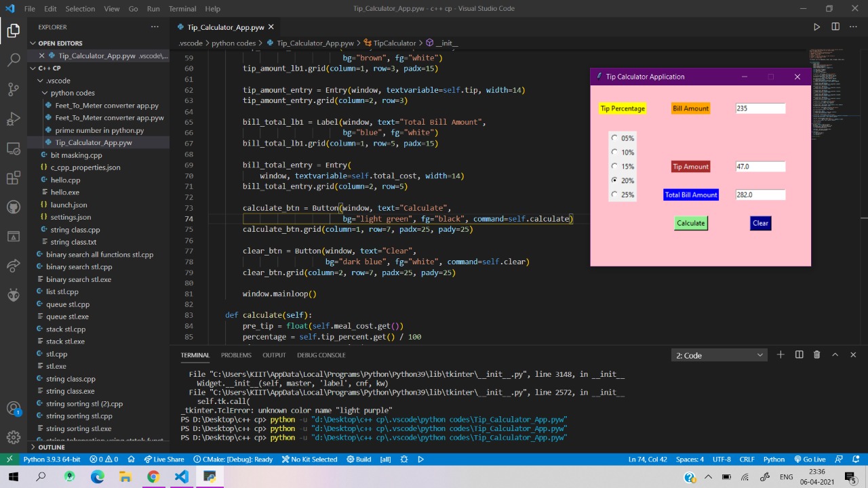Click the Run Python File play button

click(x=816, y=27)
